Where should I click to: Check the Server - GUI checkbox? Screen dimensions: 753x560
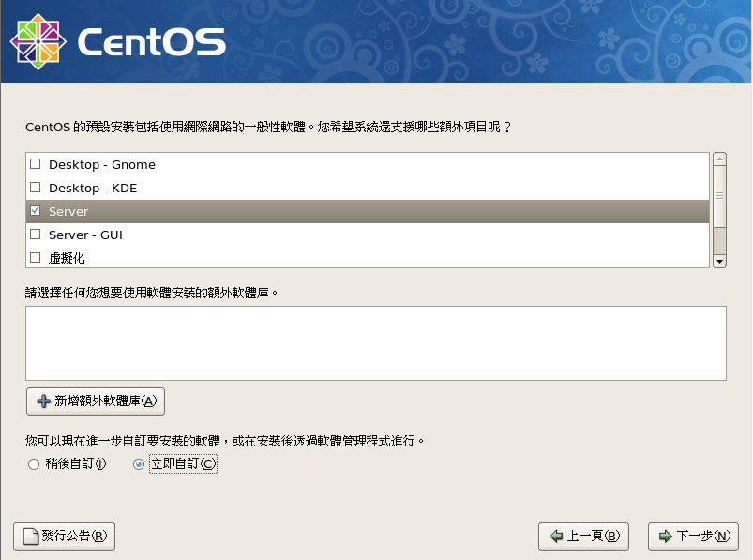coord(35,235)
